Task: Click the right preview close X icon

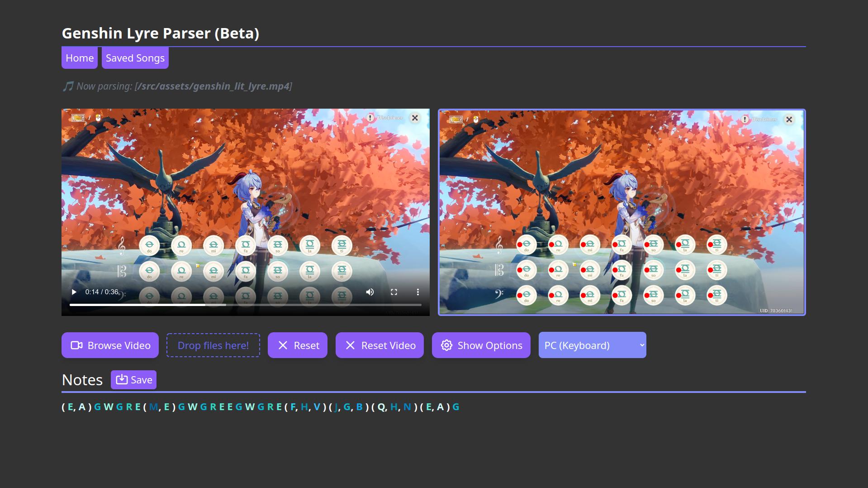Action: click(789, 120)
